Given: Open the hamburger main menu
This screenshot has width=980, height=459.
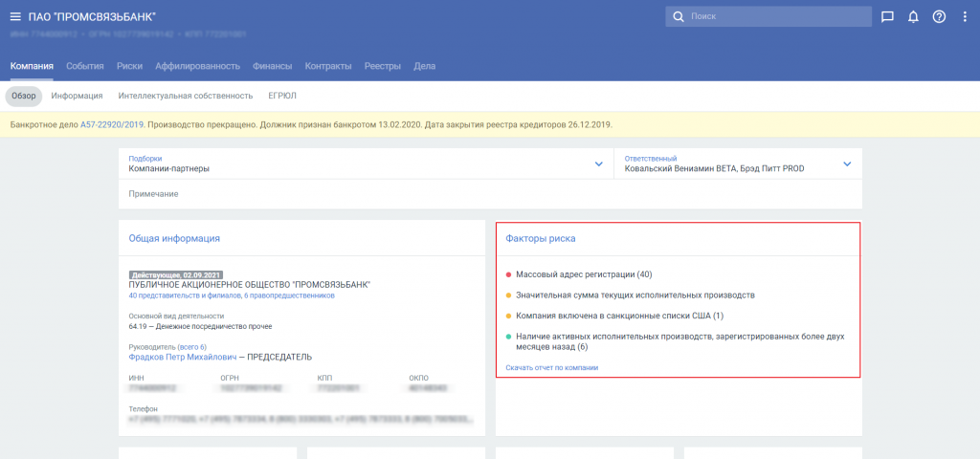Looking at the screenshot, I should 15,17.
